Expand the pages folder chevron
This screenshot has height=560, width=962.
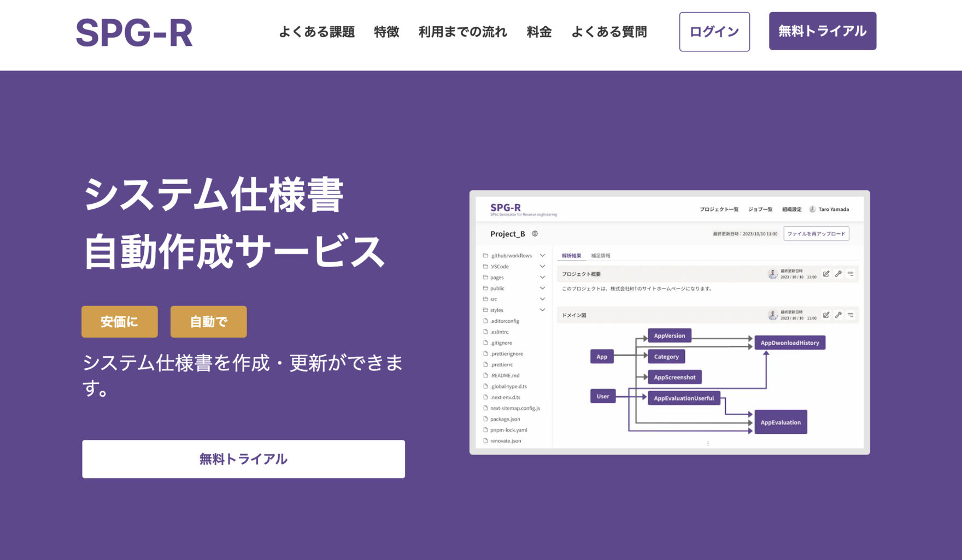(x=542, y=277)
